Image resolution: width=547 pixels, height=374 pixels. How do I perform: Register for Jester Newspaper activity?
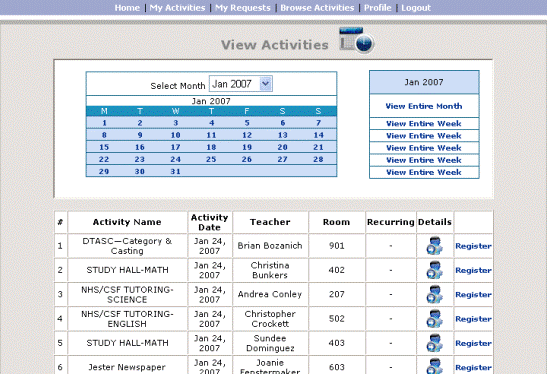click(473, 367)
